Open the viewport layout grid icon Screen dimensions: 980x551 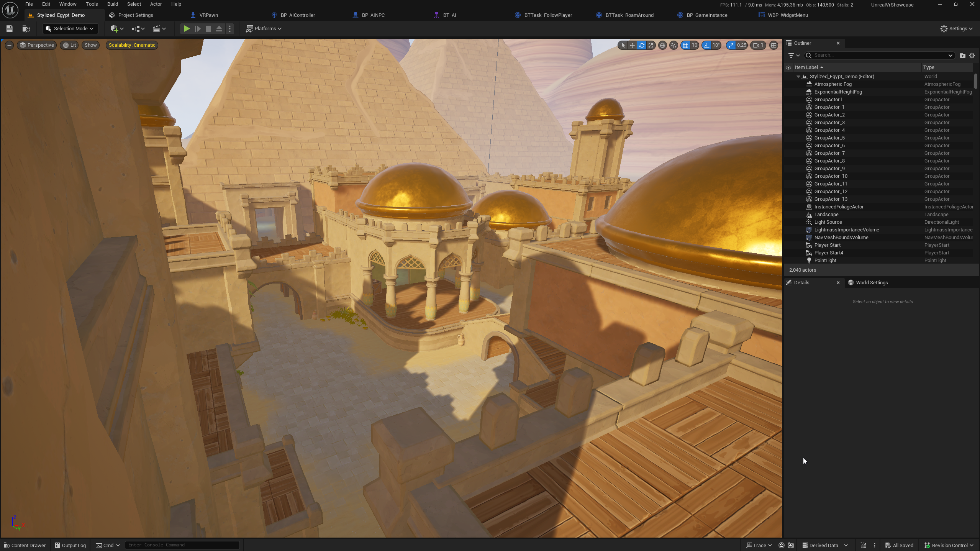click(x=774, y=45)
